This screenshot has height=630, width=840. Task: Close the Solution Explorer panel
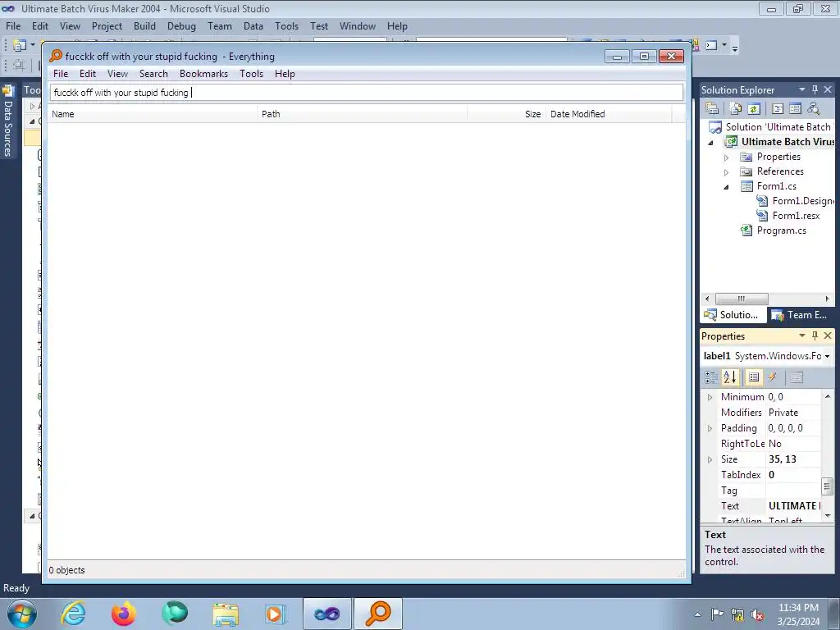coord(828,89)
